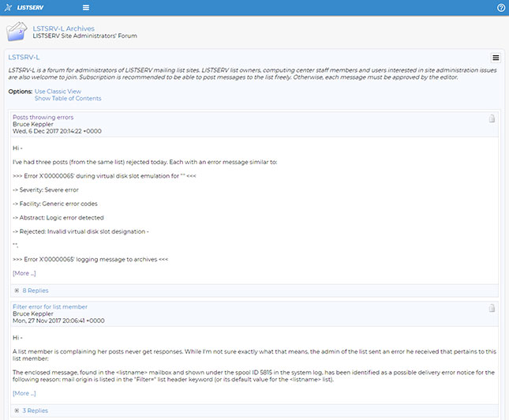Click author Bruce Keppler on first post
This screenshot has height=420, width=509.
pos(33,124)
